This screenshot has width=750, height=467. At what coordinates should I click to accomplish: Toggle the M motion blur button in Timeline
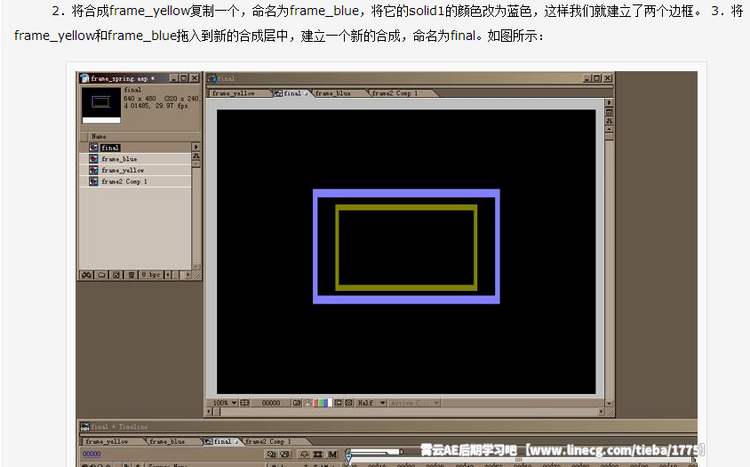[332, 454]
